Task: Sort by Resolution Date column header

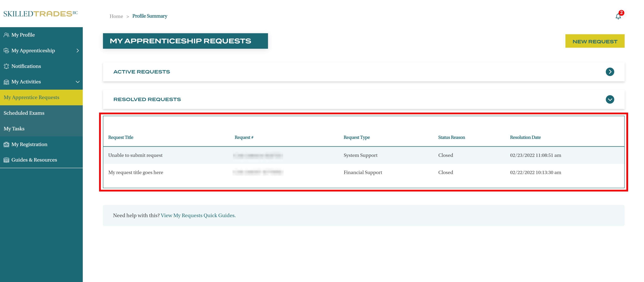Action: tap(525, 137)
